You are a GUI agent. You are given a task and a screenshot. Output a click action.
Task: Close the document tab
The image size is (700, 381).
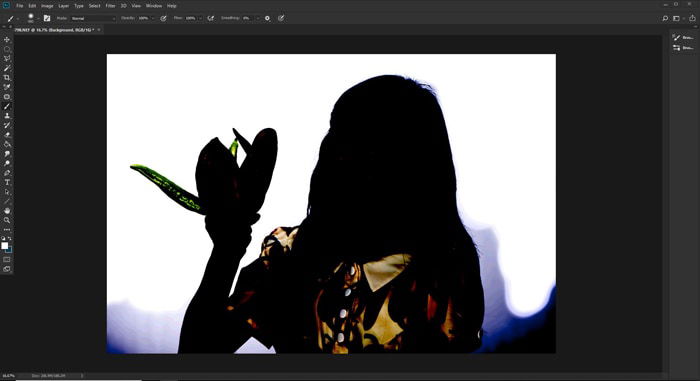[x=99, y=30]
